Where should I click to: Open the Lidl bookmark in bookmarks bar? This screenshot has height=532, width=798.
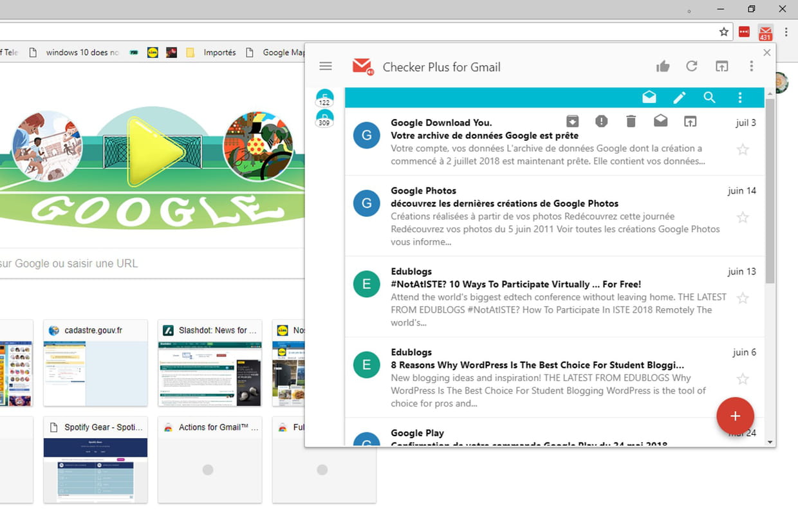[x=153, y=53]
